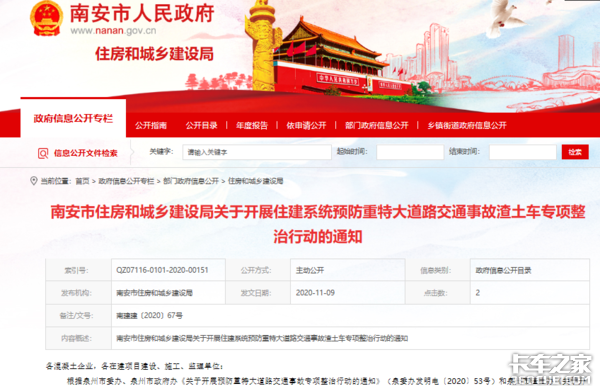Click the location pin icon in breadcrumb
This screenshot has height=391, width=600.
(34, 181)
